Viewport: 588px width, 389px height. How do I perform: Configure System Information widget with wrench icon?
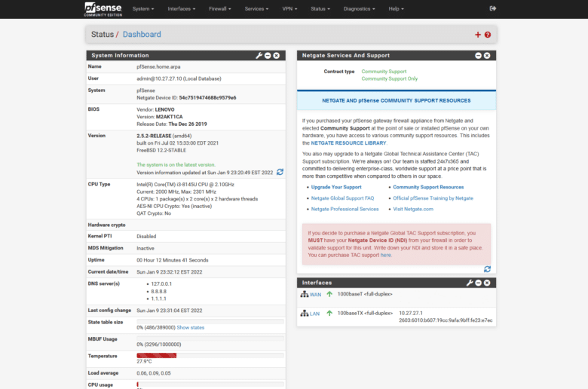click(259, 56)
